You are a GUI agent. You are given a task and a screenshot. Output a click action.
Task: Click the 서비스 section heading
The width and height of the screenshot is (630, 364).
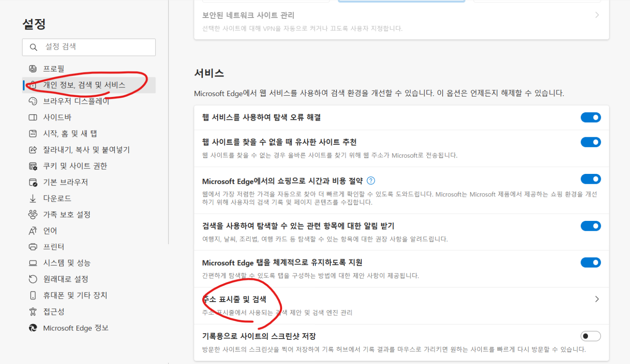coord(209,73)
